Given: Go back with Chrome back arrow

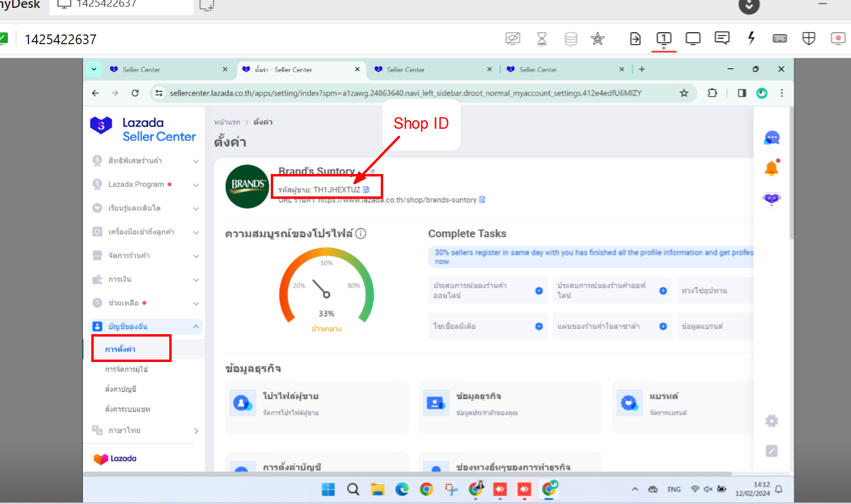Looking at the screenshot, I should (x=95, y=93).
